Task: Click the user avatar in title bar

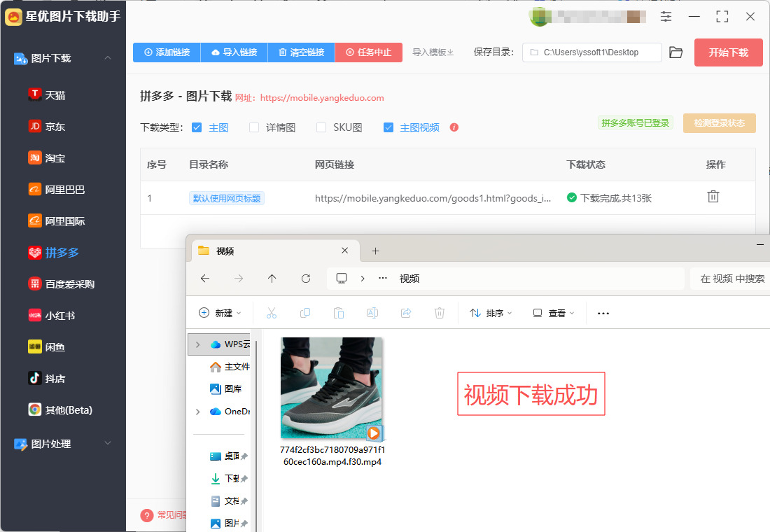Action: [539, 17]
